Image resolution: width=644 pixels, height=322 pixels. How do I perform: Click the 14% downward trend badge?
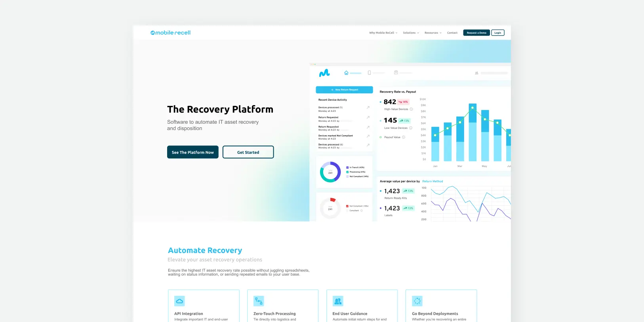pos(403,102)
